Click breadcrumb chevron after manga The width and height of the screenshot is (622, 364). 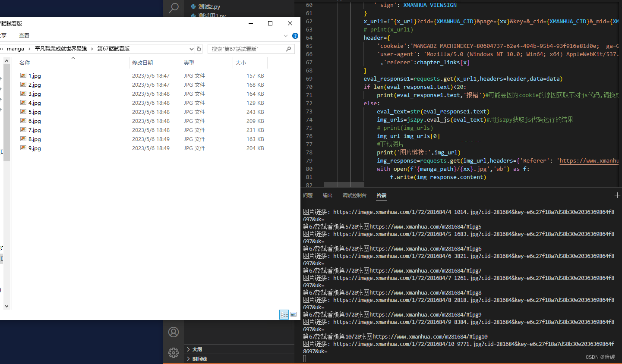(x=29, y=49)
